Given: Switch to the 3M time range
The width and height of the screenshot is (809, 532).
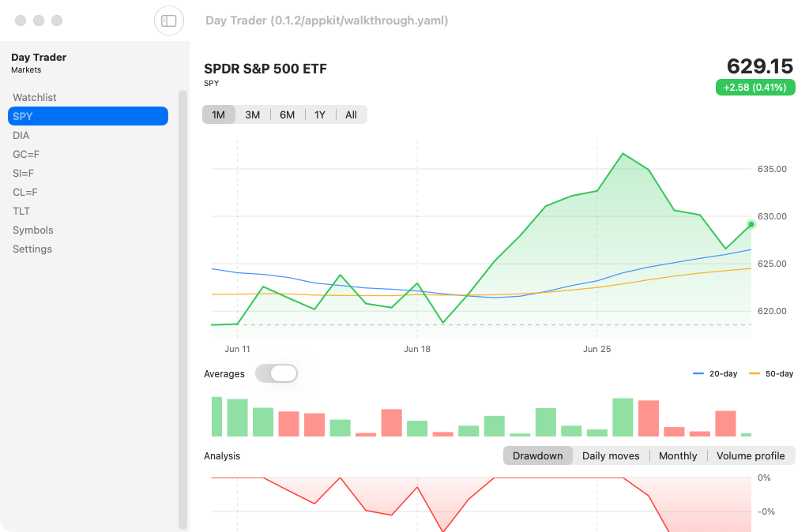Looking at the screenshot, I should [252, 114].
